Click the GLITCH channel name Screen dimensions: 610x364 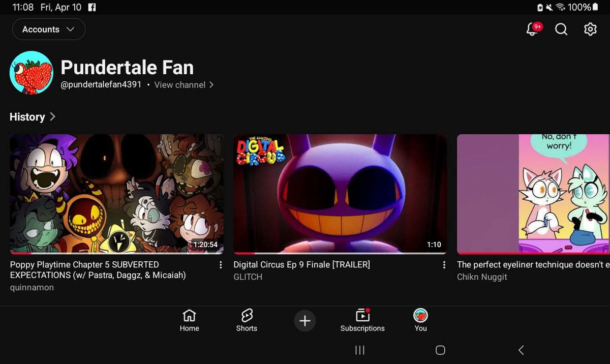pyautogui.click(x=248, y=277)
